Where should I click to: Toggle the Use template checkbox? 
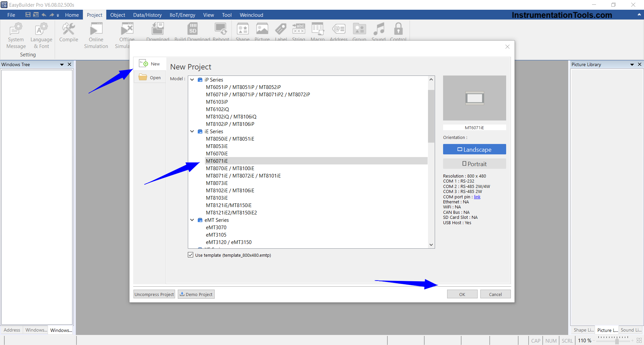pos(191,255)
